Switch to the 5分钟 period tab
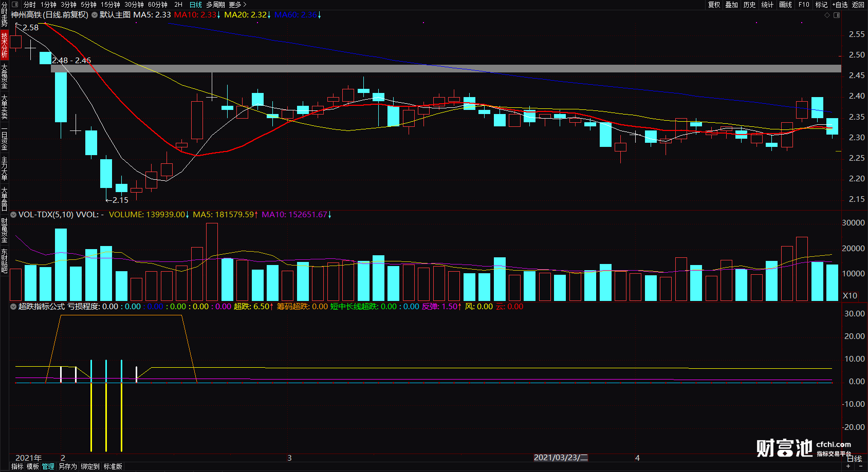 [x=88, y=5]
